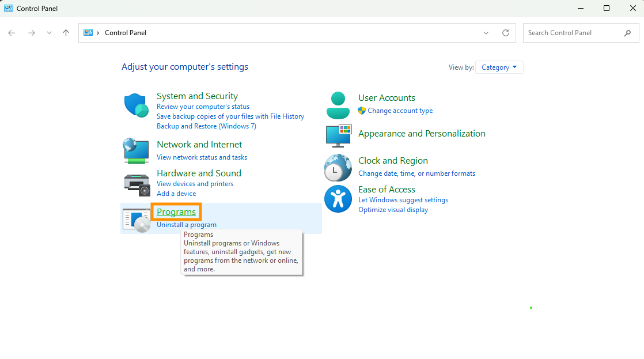Close the Control Panel window
Image resolution: width=644 pixels, height=359 pixels.
[x=632, y=8]
